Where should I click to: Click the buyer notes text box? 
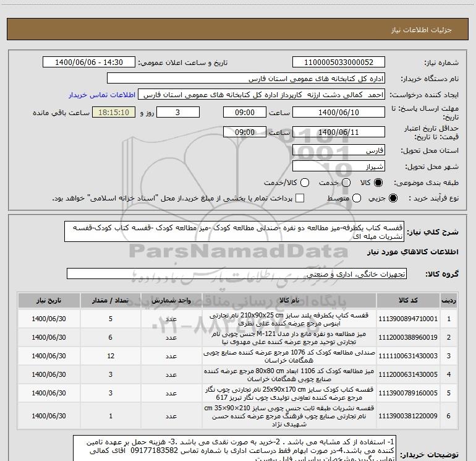234,448
